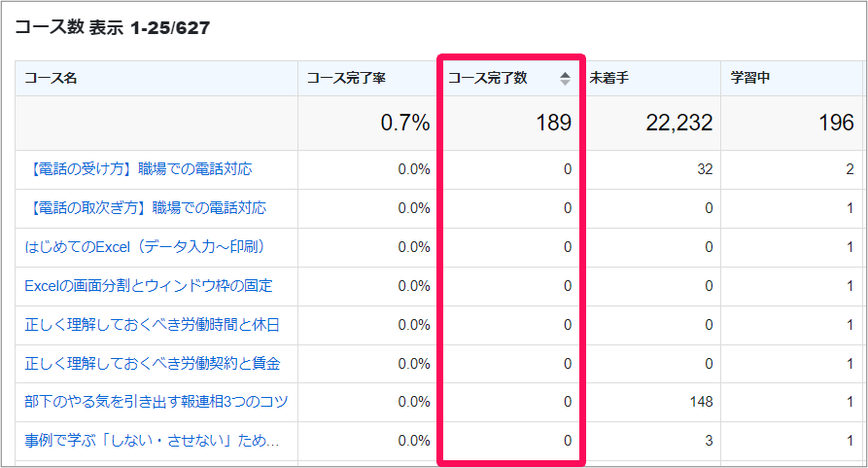Select 未着手 value 0 in 労働時間と休日 row
Image resolution: width=868 pixels, height=468 pixels.
click(x=709, y=325)
